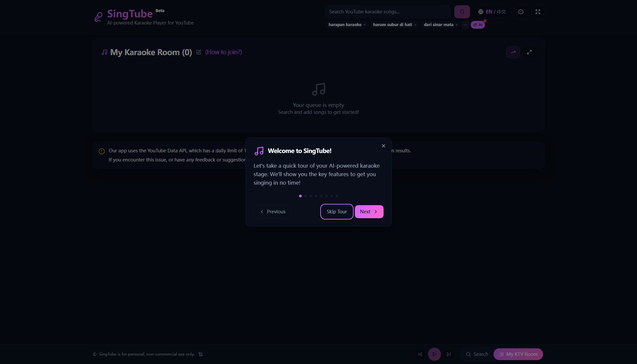Rename the karaoke room with the pencil icon
Viewport: 637px width, 364px height.
pyautogui.click(x=199, y=52)
